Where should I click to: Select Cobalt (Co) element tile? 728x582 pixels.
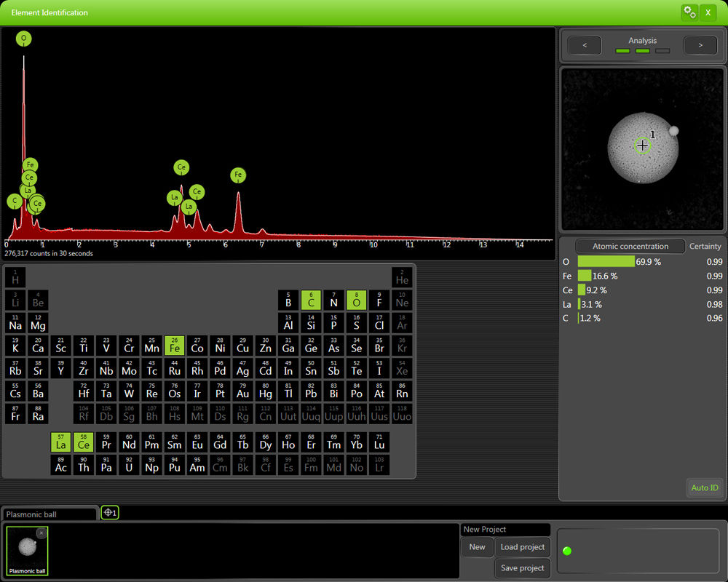pos(197,346)
